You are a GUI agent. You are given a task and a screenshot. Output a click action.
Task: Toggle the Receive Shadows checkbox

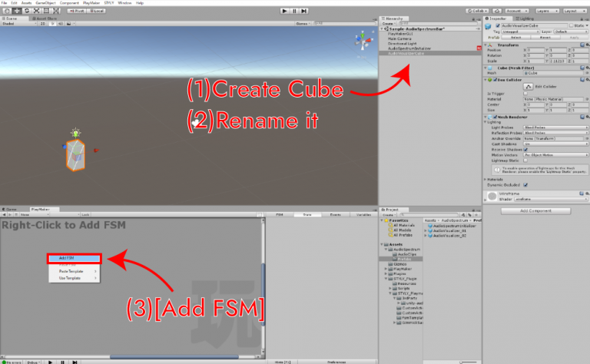(x=525, y=149)
